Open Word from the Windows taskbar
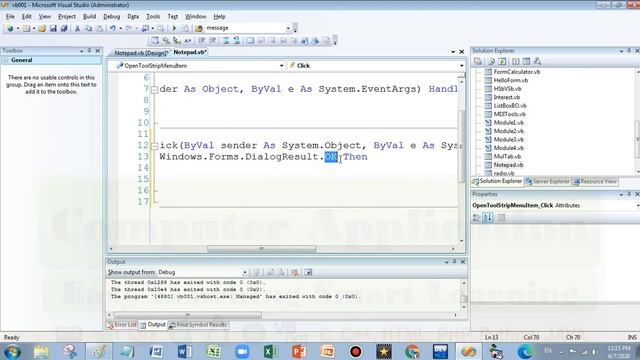The width and height of the screenshot is (640, 360). pyautogui.click(x=184, y=351)
